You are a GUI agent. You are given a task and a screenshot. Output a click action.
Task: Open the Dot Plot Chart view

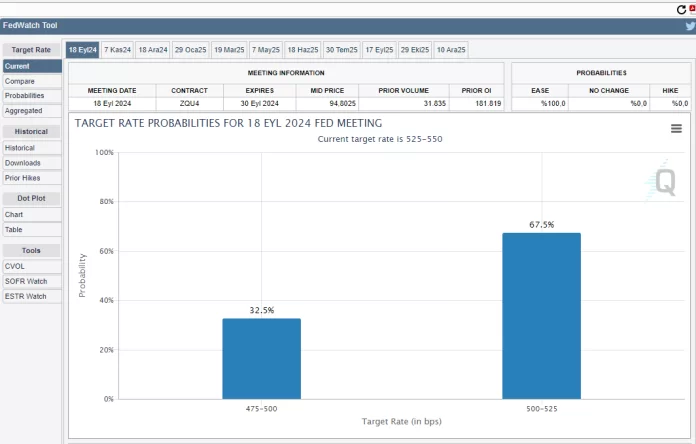14,214
